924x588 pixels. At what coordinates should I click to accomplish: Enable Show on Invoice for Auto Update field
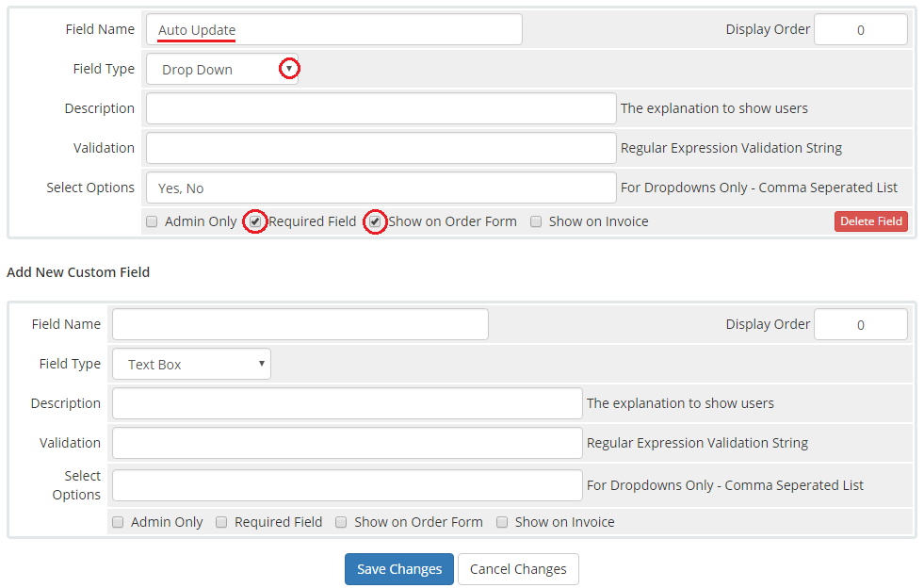(x=536, y=221)
